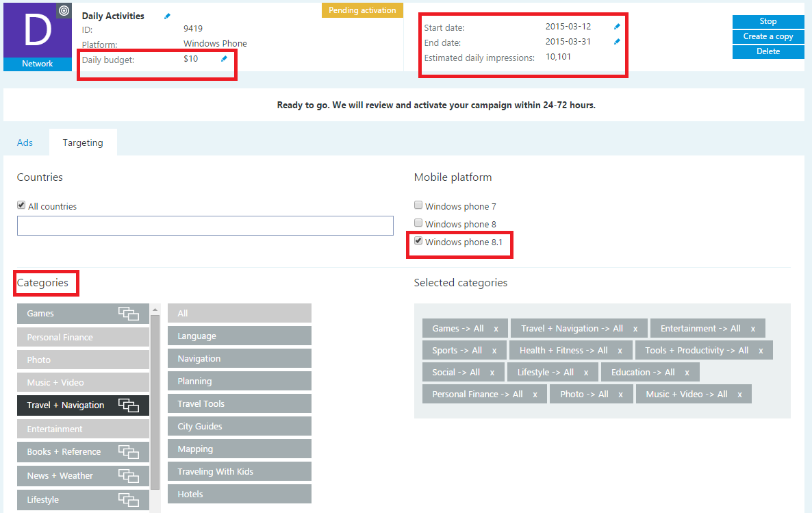Select the Targeting tab
The height and width of the screenshot is (513, 812).
point(83,142)
